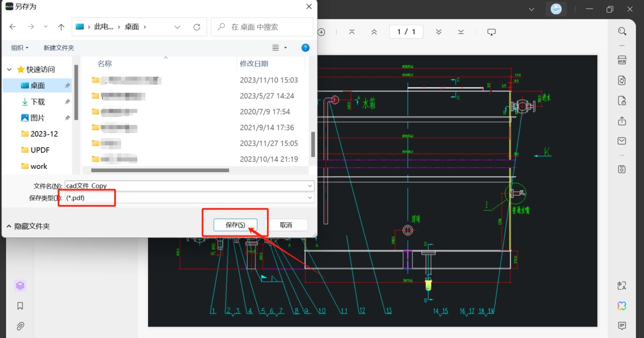644x338 pixels.
Task: Start slideshow presentation mode icon
Action: pos(492,32)
